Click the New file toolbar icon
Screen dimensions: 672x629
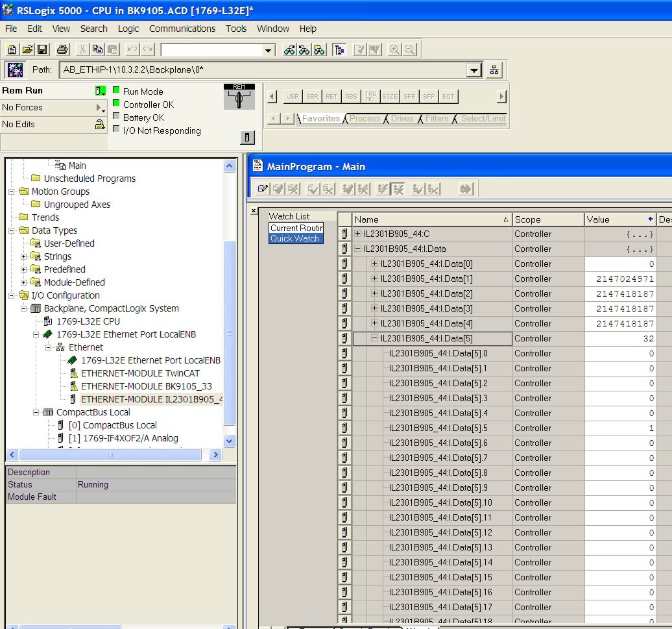click(x=12, y=50)
